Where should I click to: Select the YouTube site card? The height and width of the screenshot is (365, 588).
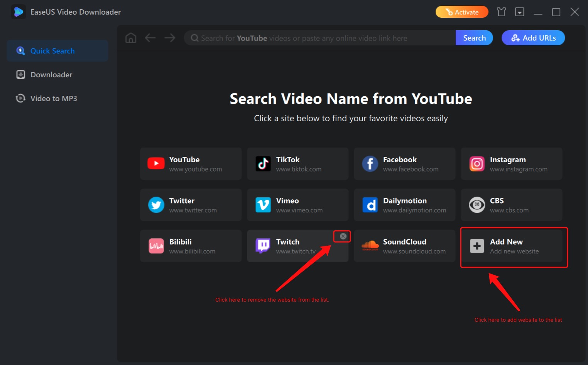click(x=191, y=164)
